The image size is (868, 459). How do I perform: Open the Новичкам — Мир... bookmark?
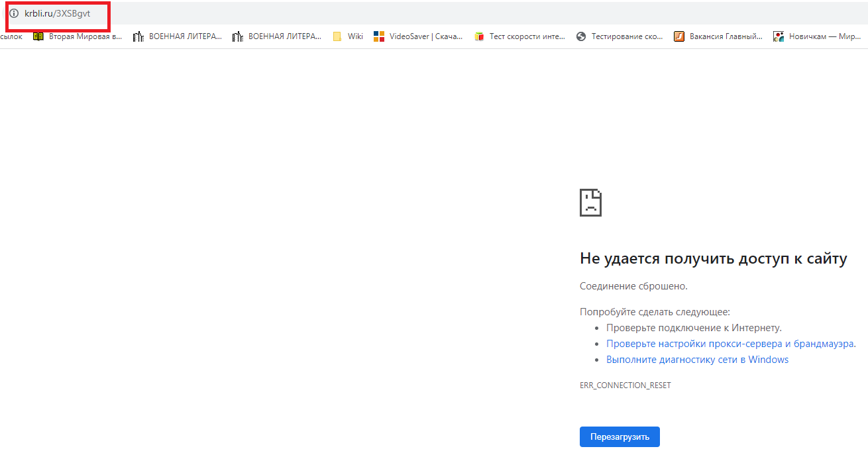(x=817, y=36)
